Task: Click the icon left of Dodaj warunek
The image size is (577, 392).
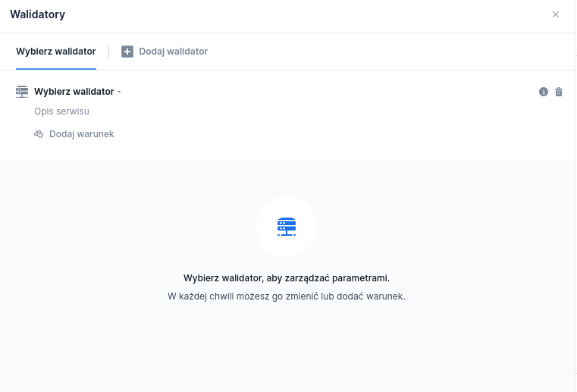Action: click(39, 134)
